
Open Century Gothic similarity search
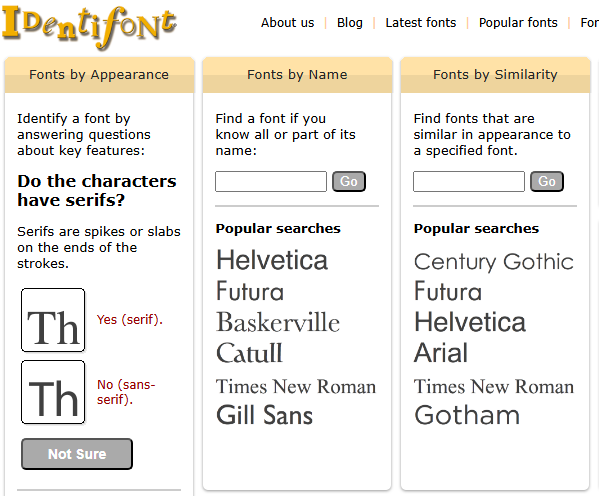[494, 262]
